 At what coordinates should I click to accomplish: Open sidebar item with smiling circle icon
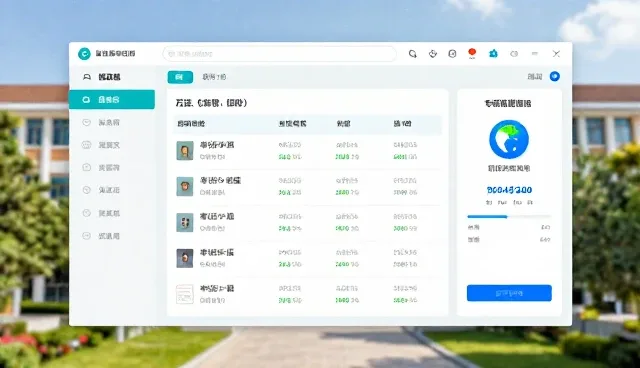(101, 122)
